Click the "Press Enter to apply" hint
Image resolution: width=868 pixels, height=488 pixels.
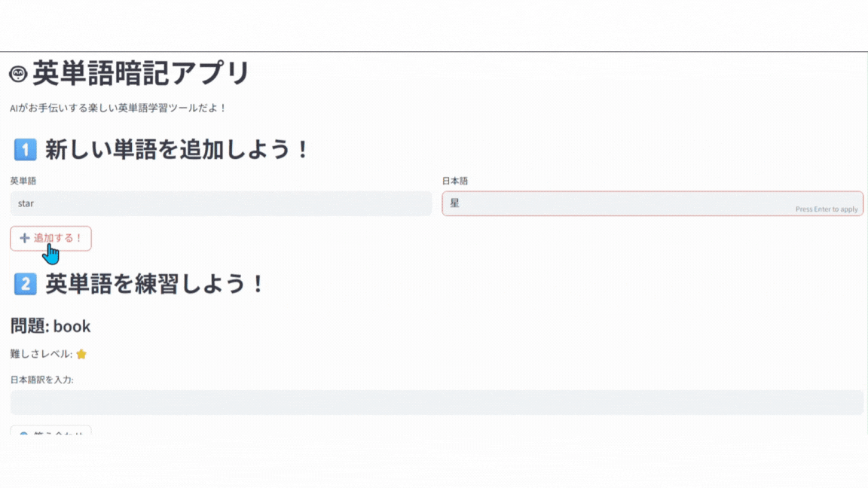827,209
